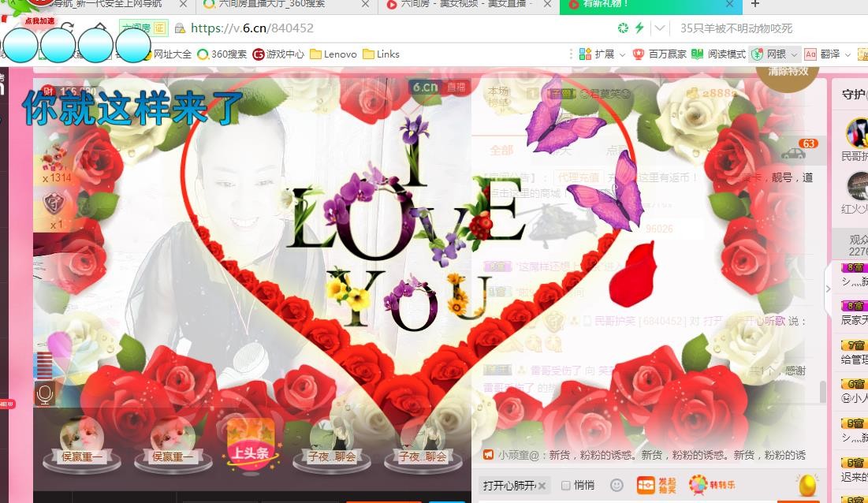868x503 pixels.
Task: Click the x1314 gift icon on video
Action: 55,162
